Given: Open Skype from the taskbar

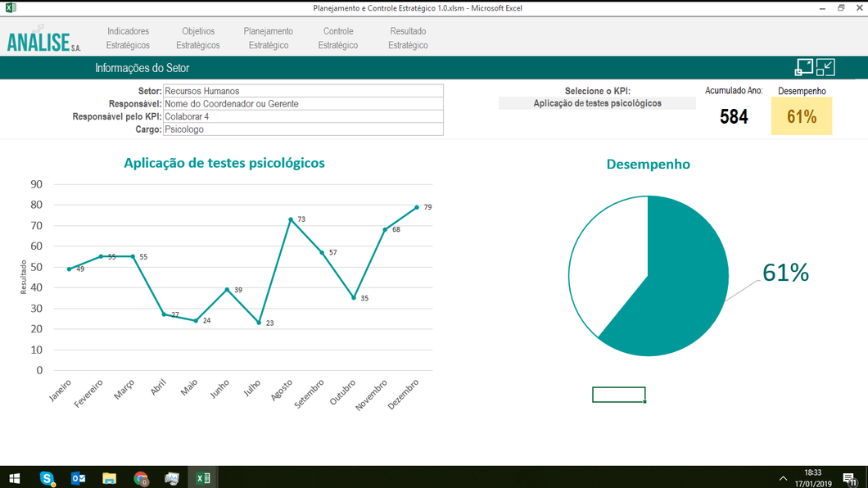Looking at the screenshot, I should point(47,478).
